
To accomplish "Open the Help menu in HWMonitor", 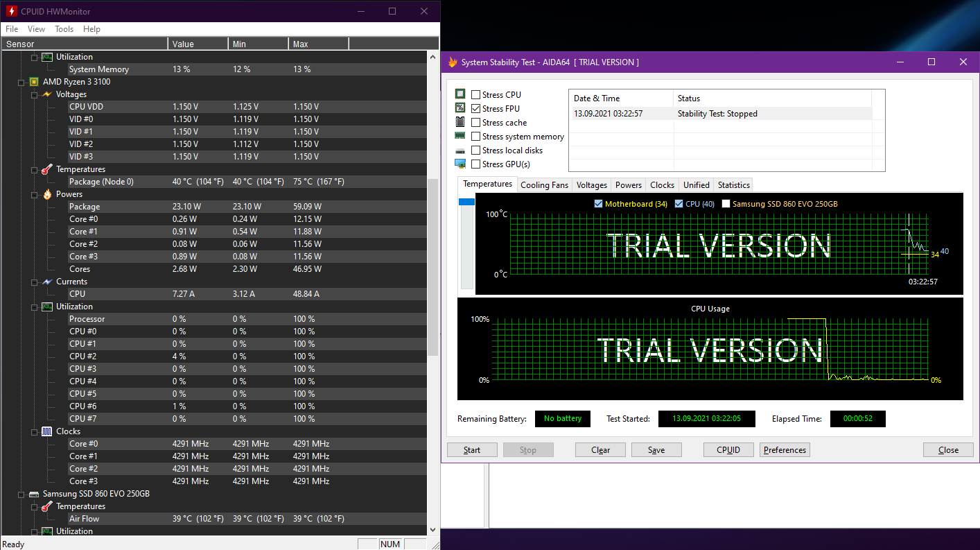I will 91,29.
